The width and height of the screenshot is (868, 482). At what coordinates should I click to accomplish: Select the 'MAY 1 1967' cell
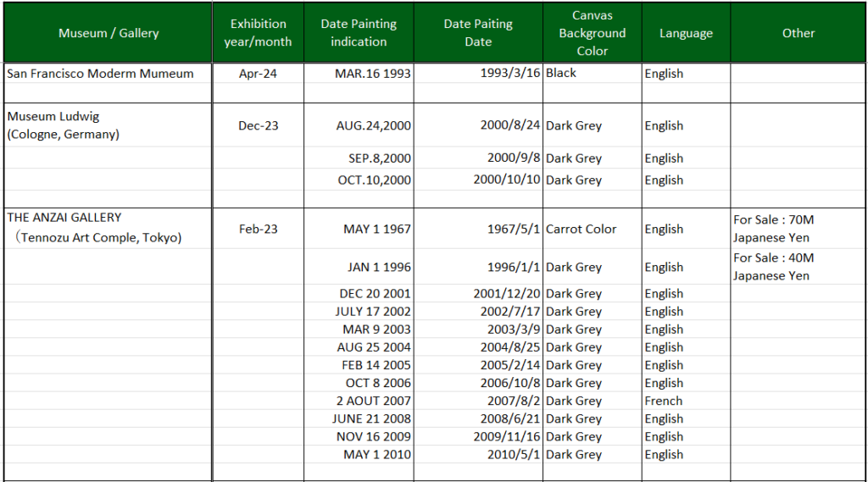pos(359,229)
